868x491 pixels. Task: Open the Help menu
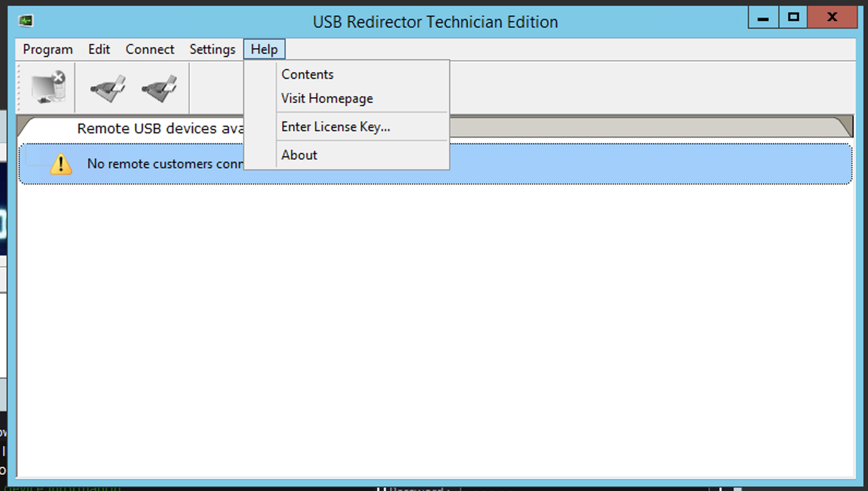tap(264, 49)
